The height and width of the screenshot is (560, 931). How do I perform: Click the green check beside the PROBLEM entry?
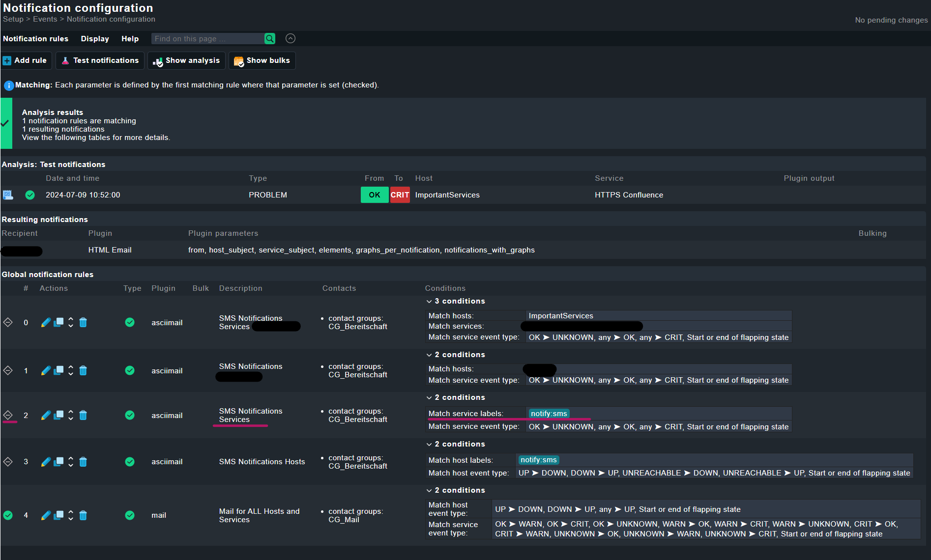tap(29, 195)
